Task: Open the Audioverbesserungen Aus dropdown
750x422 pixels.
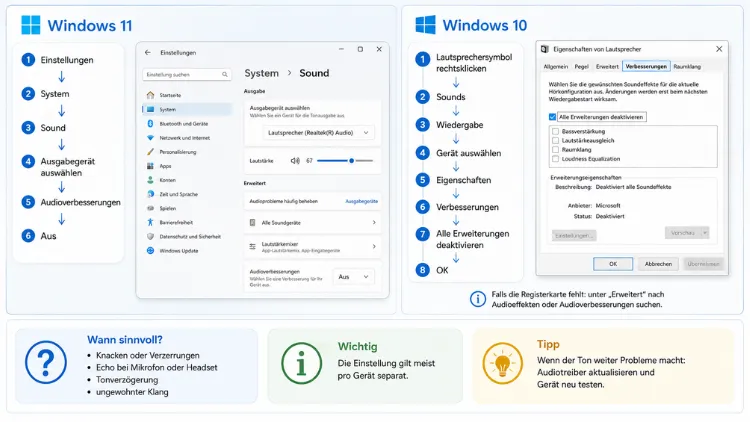Action: click(x=353, y=277)
